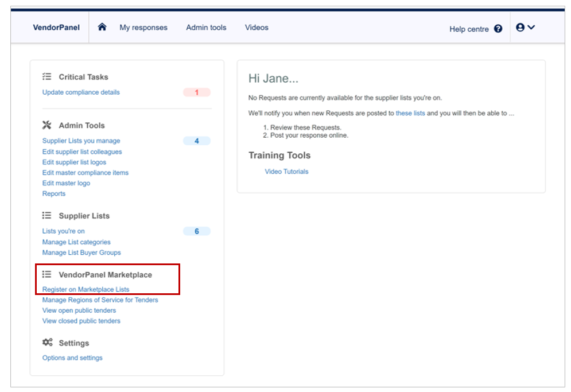This screenshot has width=571, height=392.
Task: Click 'No Requests are currently available' text
Action: click(x=345, y=98)
